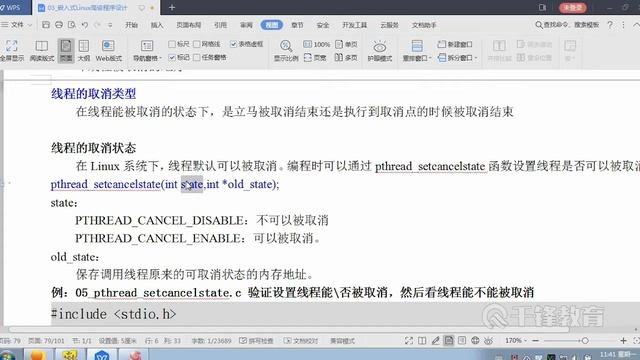Open the Insert (插入) tab

(157, 25)
